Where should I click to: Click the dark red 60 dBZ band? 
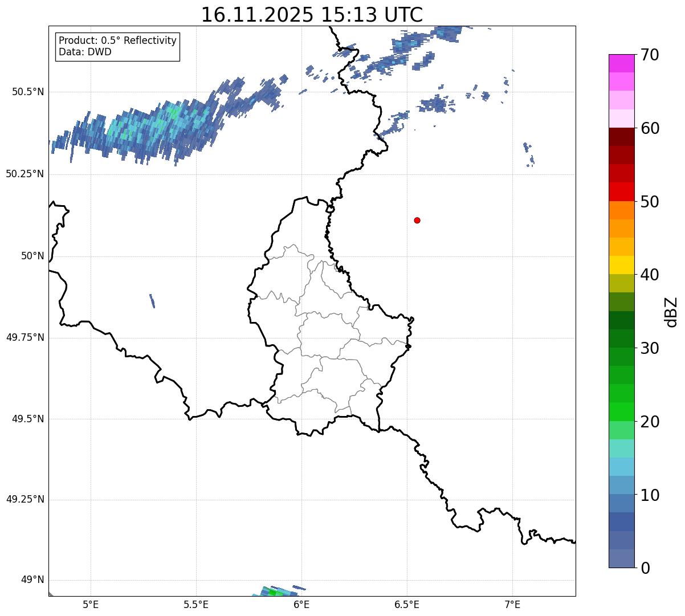(621, 137)
